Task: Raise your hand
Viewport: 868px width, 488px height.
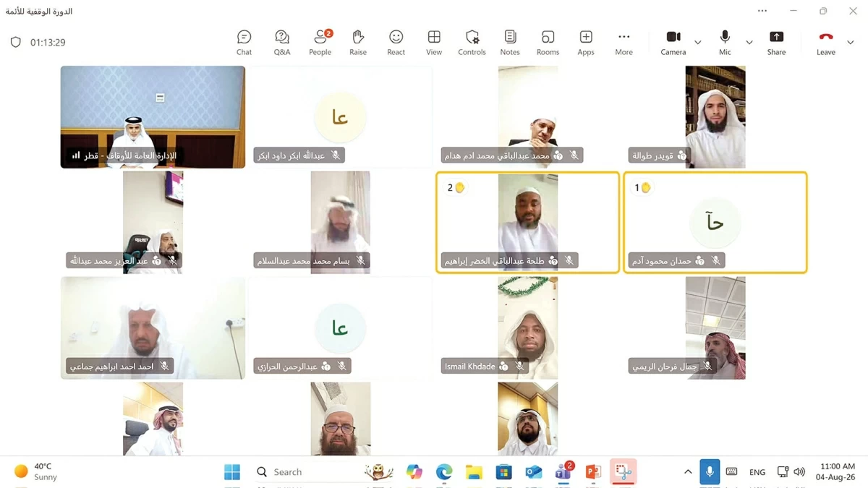Action: (x=358, y=42)
